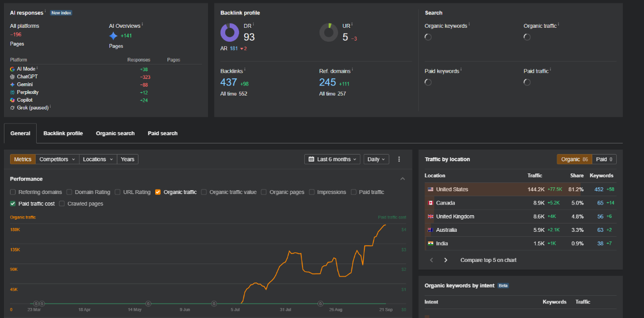The height and width of the screenshot is (318, 644).
Task: Click the Beta badge by keywords intent
Action: [503, 286]
